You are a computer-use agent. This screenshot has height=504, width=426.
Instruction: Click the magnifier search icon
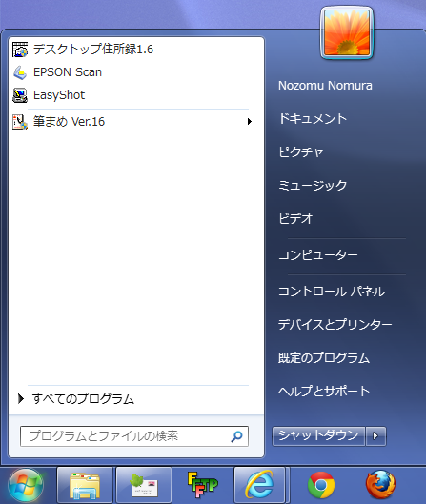[236, 436]
